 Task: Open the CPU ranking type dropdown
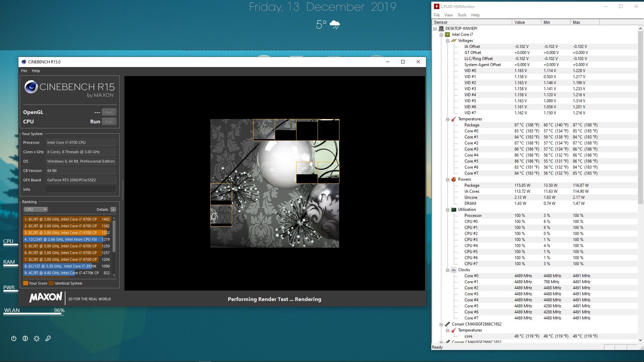[36, 209]
